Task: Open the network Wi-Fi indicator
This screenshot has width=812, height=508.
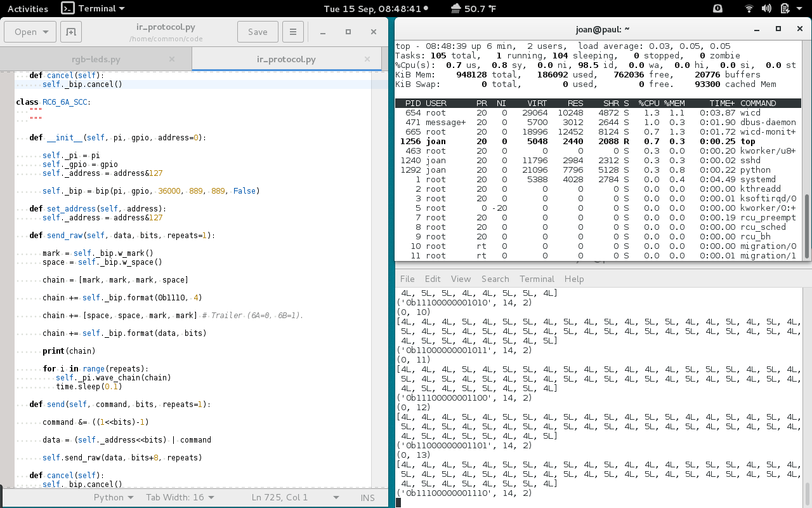Action: point(749,9)
